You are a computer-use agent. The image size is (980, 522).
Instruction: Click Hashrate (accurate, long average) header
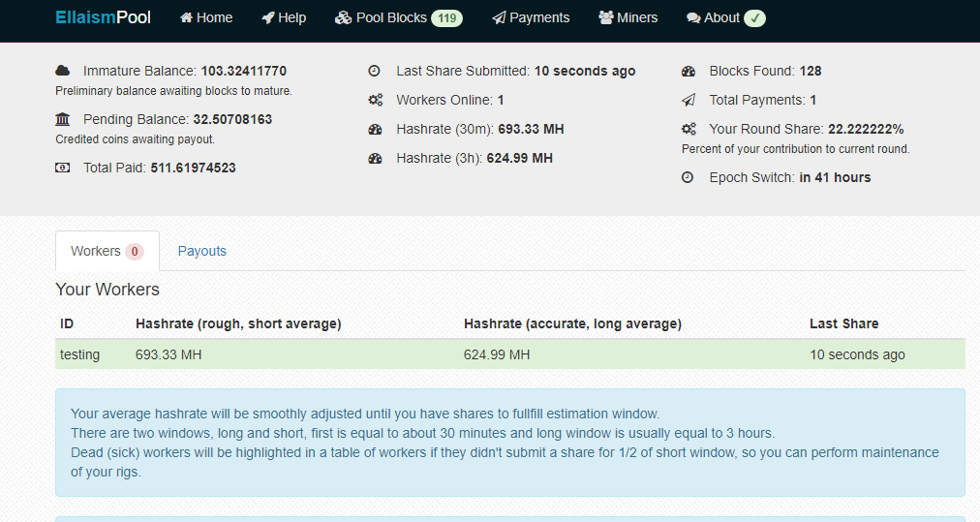tap(572, 323)
